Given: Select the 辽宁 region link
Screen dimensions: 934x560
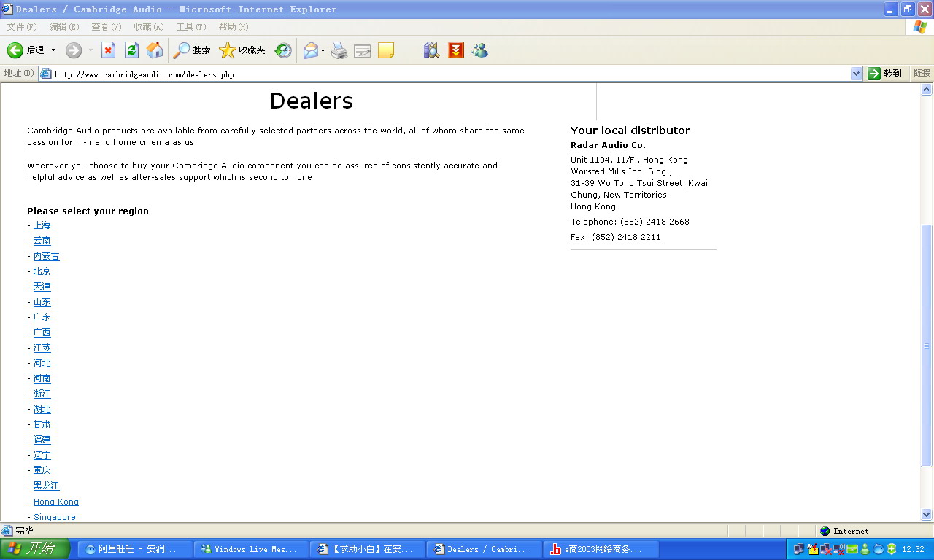Looking at the screenshot, I should [x=42, y=455].
